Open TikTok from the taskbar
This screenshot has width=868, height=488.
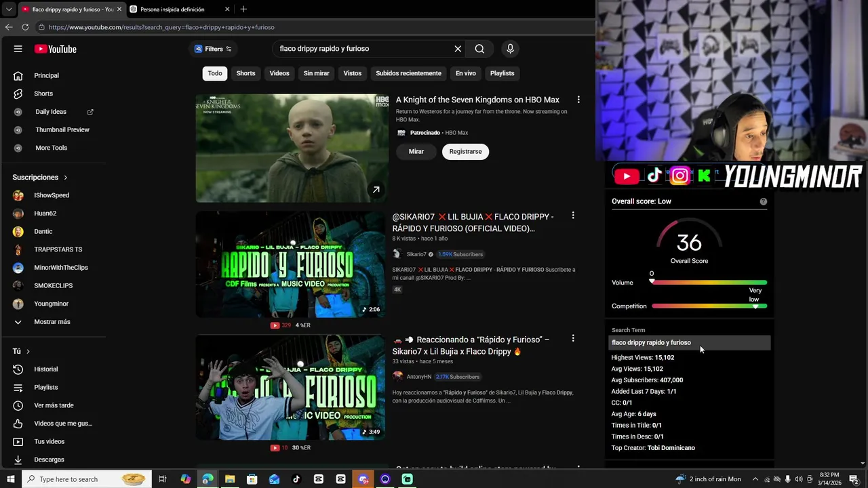pyautogui.click(x=296, y=479)
